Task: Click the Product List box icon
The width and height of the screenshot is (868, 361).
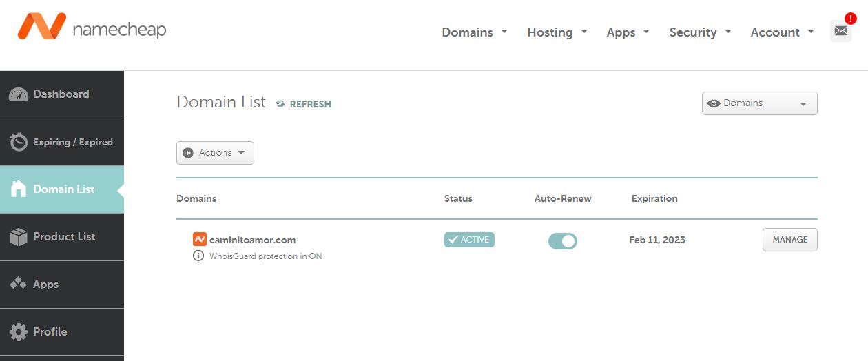Action: click(19, 237)
